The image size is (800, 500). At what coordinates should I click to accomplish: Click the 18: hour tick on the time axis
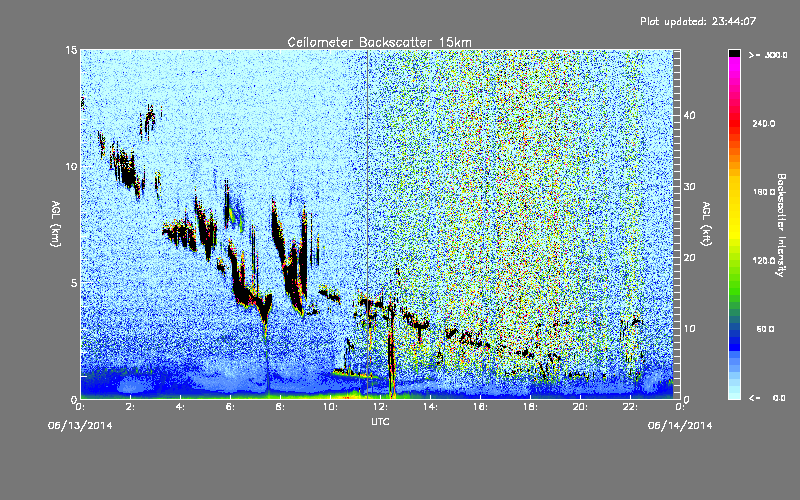531,407
